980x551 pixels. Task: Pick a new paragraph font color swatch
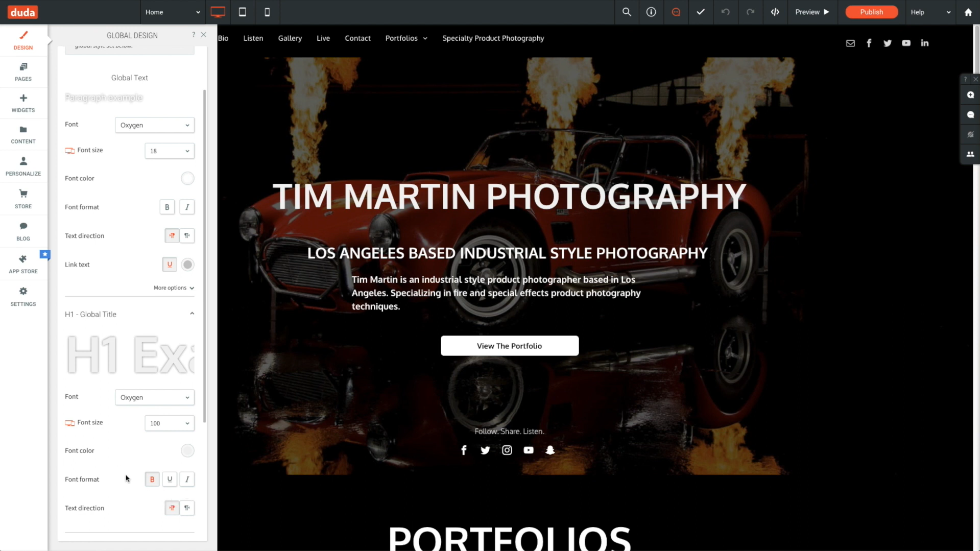(187, 178)
